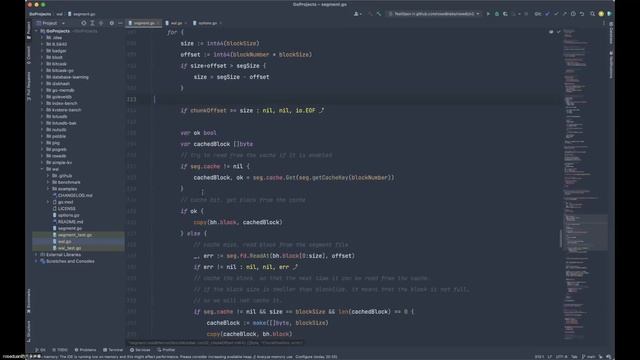Click the Git commit checkmark icon
The height and width of the screenshot is (360, 640).
[x=556, y=14]
